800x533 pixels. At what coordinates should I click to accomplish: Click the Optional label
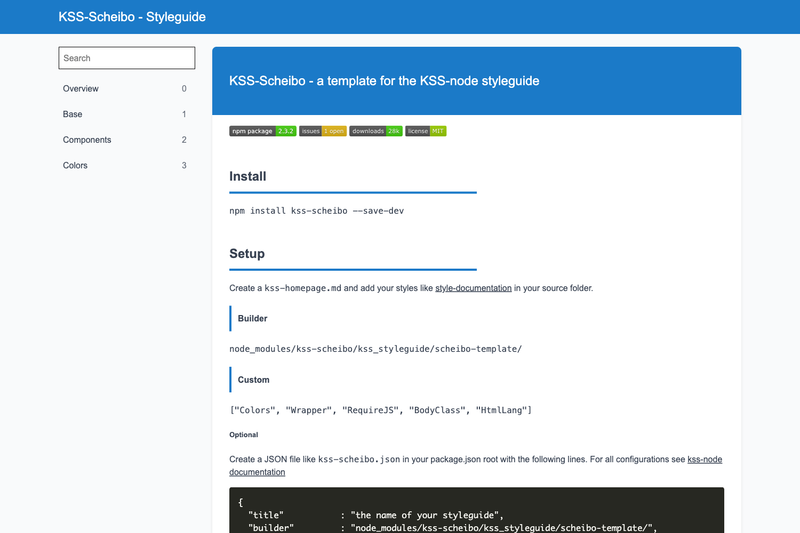point(243,435)
